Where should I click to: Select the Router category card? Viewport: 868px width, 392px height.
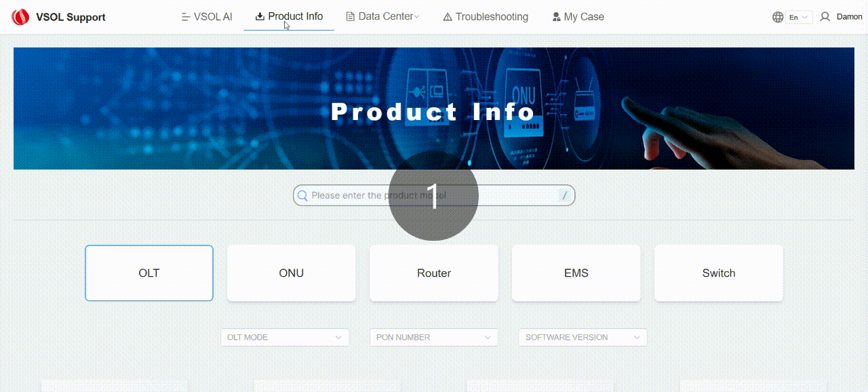[434, 273]
